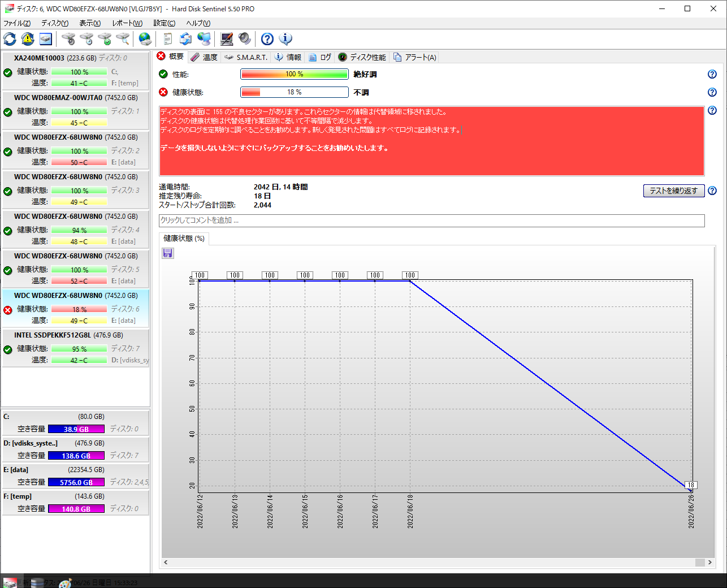
Task: Switch to the 概要 tab
Action: click(x=170, y=57)
